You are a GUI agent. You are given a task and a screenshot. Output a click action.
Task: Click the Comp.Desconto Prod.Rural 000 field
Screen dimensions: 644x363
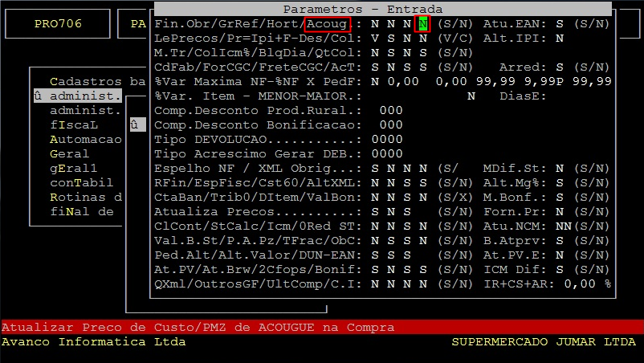pos(390,110)
